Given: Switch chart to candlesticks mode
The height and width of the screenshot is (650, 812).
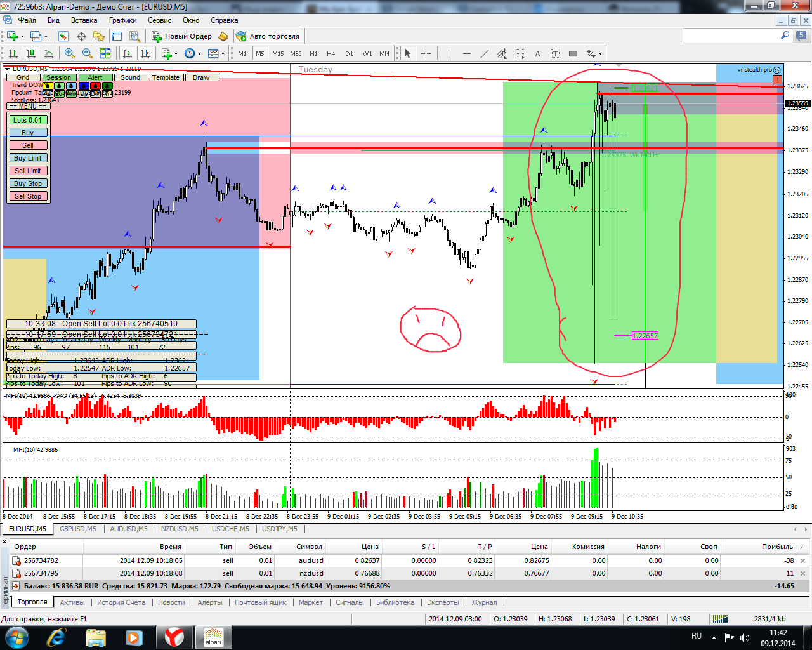Looking at the screenshot, I should click(30, 53).
